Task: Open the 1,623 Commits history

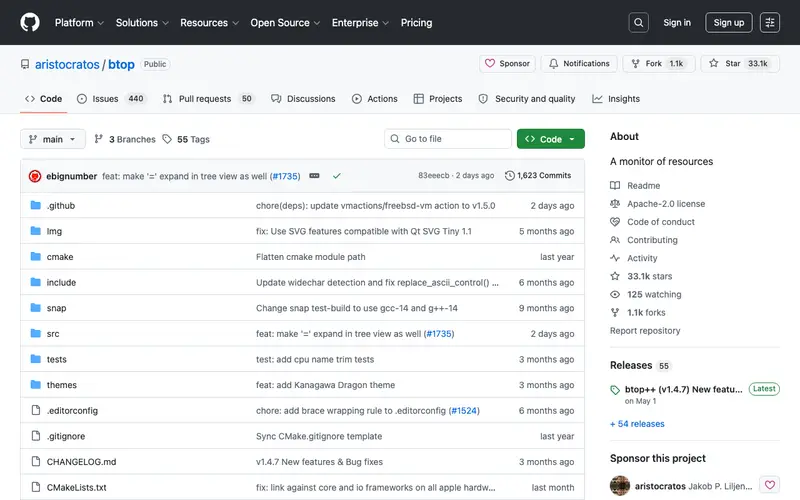Action: pyautogui.click(x=538, y=176)
